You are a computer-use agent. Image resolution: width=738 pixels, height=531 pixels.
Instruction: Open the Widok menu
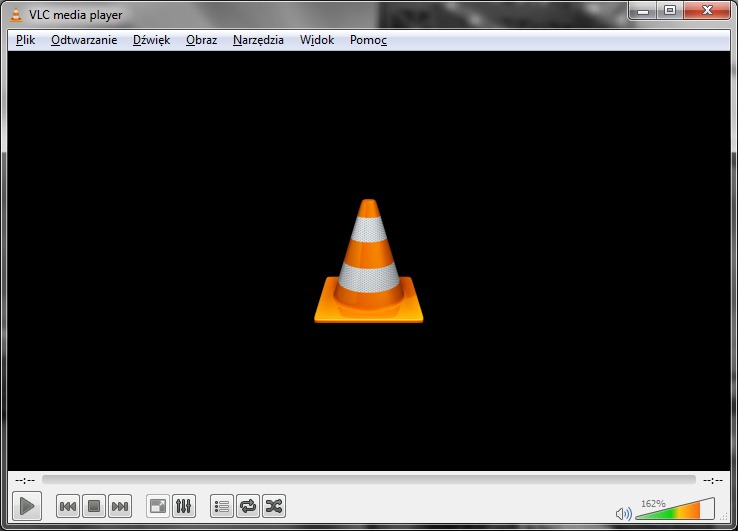pyautogui.click(x=317, y=40)
